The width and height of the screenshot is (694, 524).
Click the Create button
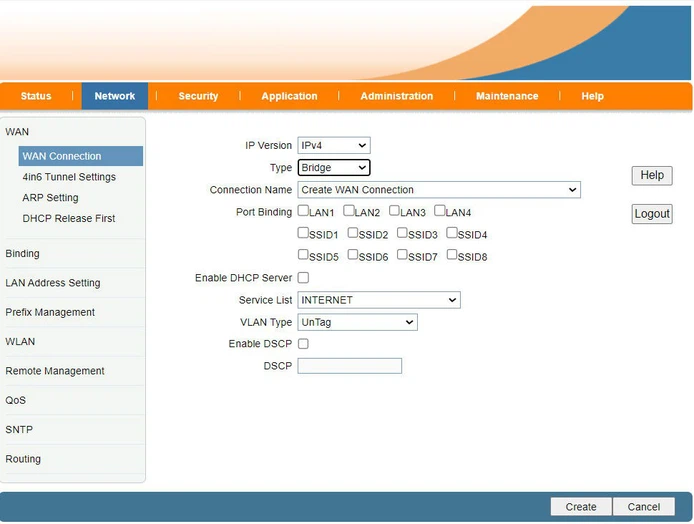(x=580, y=507)
